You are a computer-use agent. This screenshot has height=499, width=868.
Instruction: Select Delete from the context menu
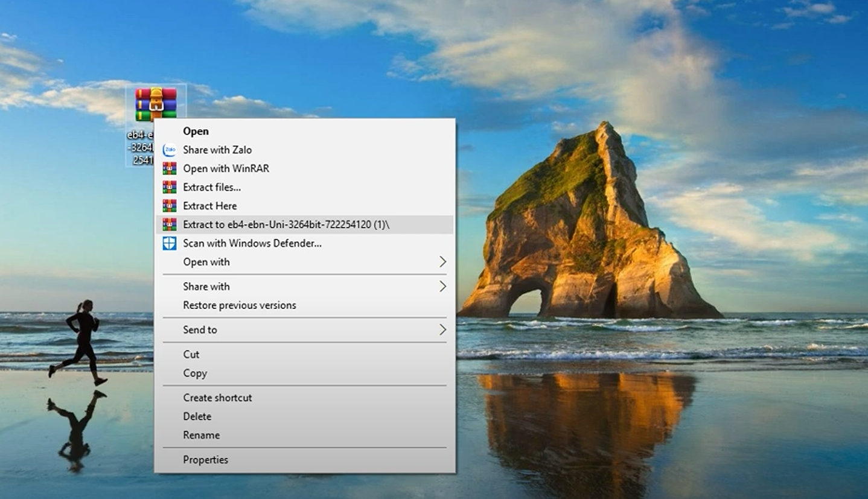point(197,416)
